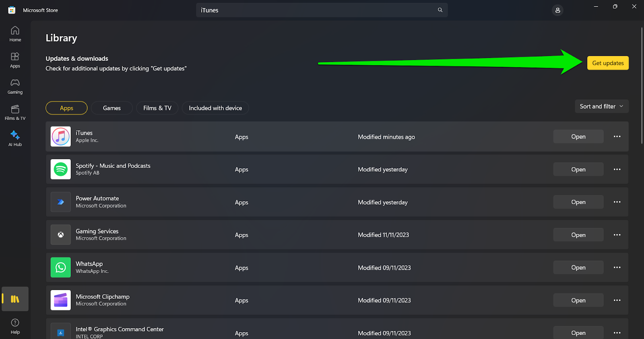Click the WhatsApp app icon
644x339 pixels.
point(61,267)
